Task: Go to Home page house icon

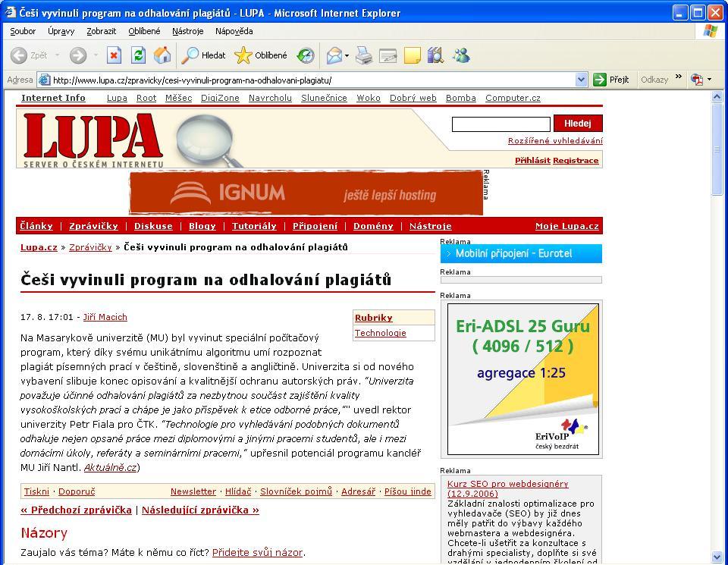Action: click(x=162, y=55)
